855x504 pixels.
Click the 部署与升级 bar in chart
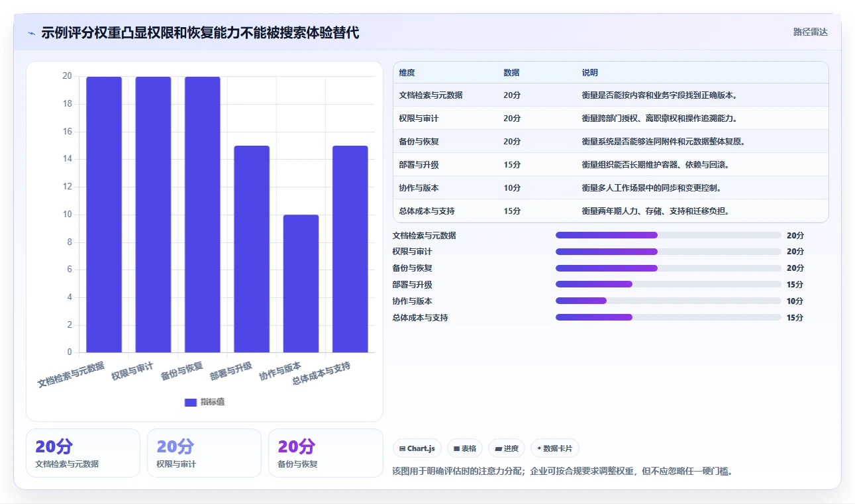(252, 249)
